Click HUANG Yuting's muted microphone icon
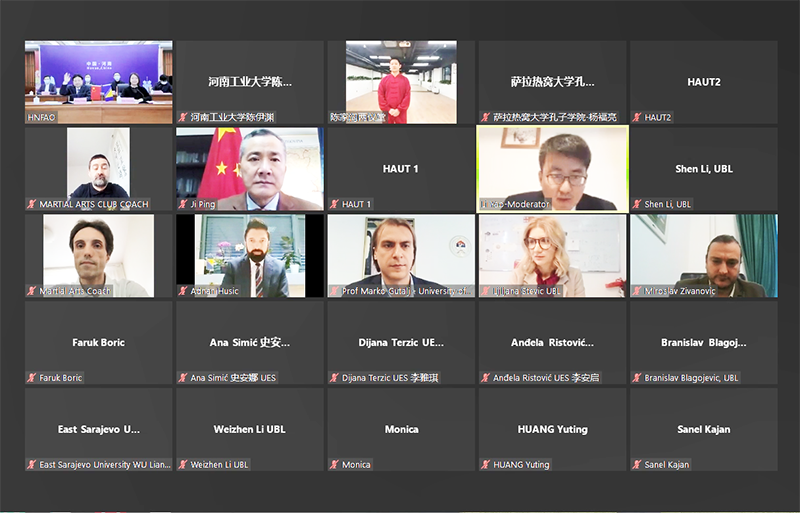 [486, 465]
